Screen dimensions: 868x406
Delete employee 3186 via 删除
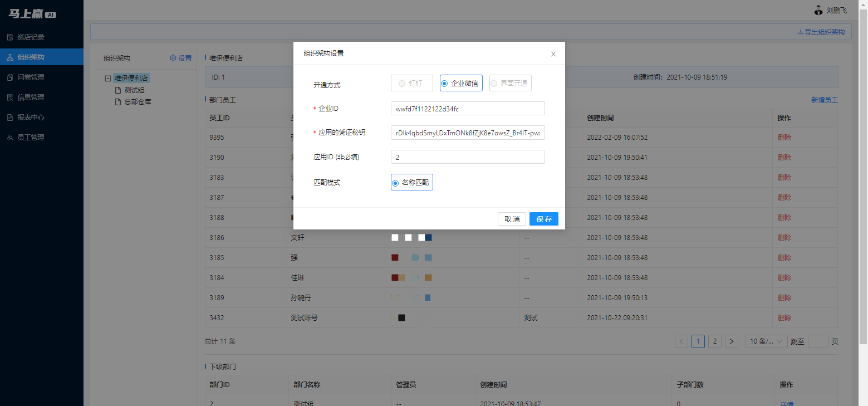point(784,238)
